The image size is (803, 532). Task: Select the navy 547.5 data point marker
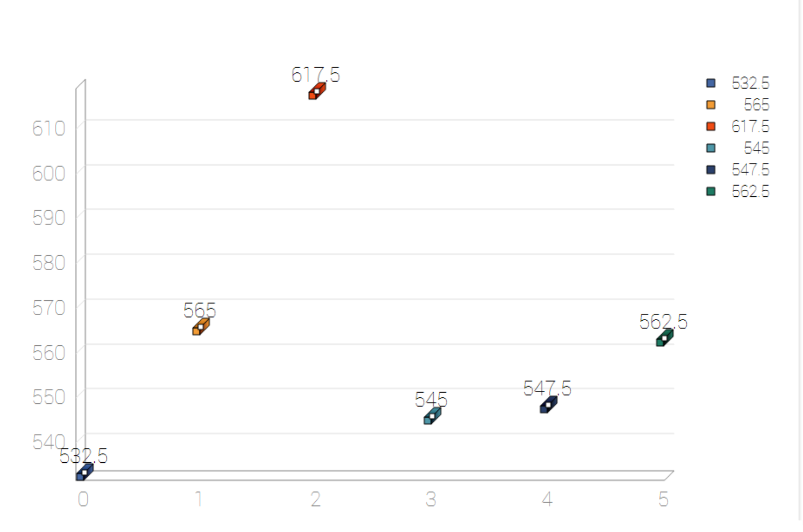click(x=548, y=405)
